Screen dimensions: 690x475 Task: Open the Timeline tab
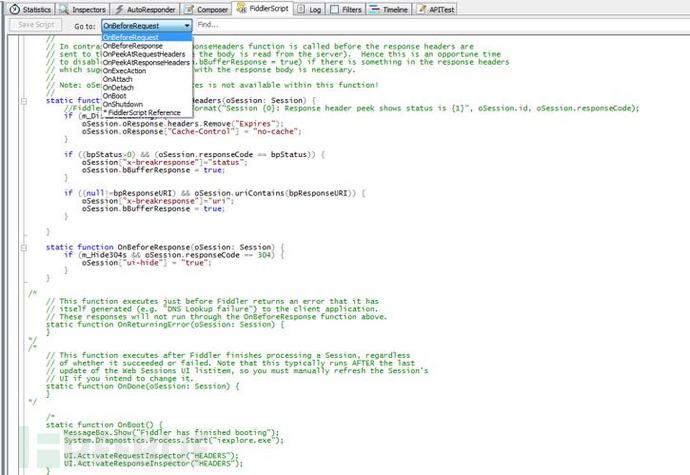pos(389,9)
